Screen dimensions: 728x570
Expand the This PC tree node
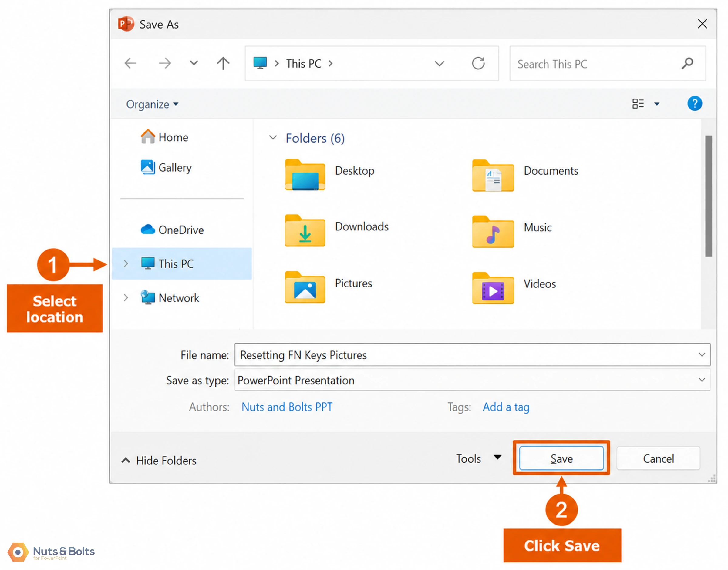click(x=126, y=263)
